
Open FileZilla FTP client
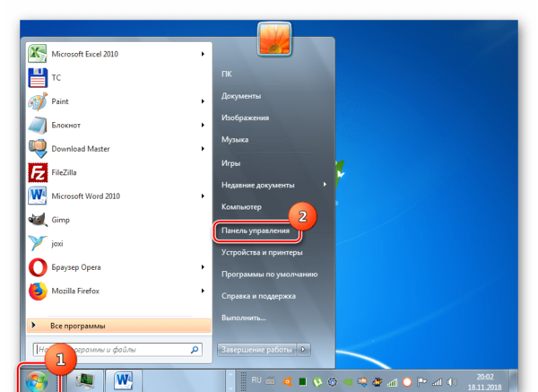[x=38, y=172]
